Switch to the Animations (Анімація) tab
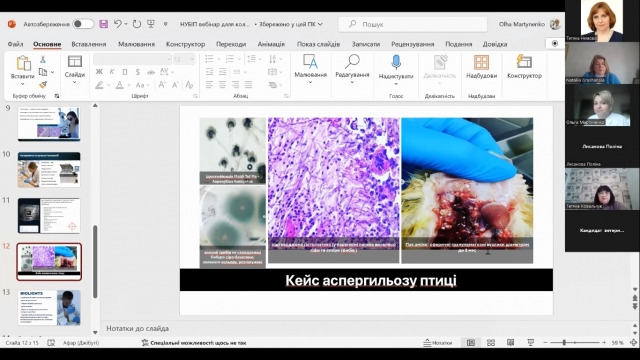 [x=271, y=44]
